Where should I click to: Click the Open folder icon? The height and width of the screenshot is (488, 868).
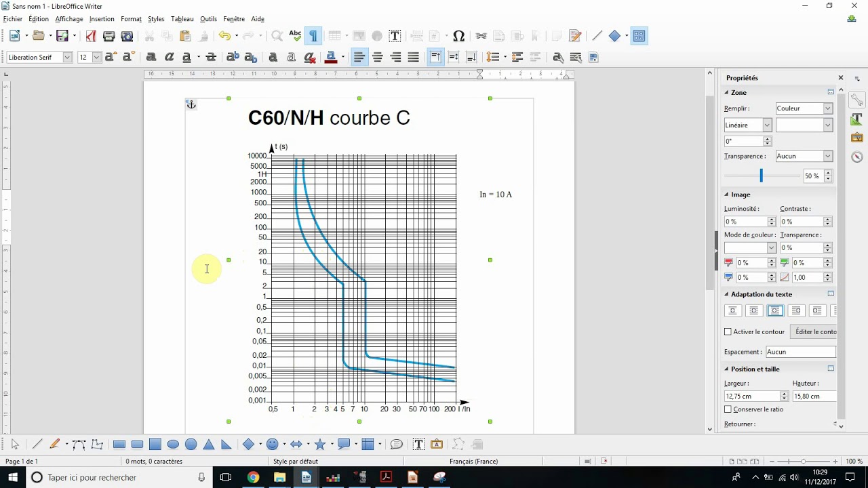tap(38, 36)
